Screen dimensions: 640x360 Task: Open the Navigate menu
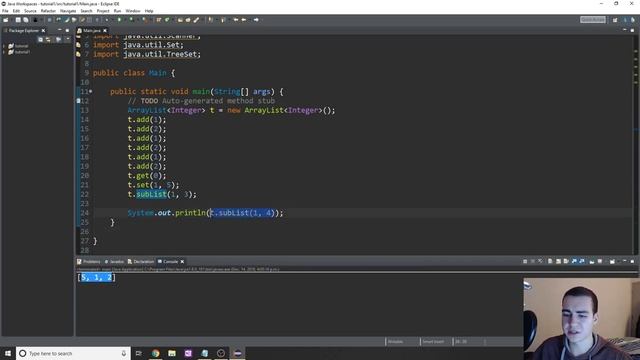[68, 11]
